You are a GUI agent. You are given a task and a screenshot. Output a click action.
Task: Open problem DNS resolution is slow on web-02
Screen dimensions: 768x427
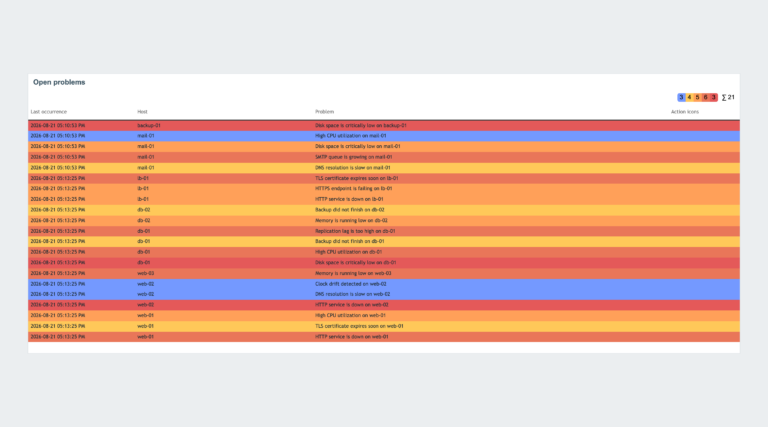(353, 294)
